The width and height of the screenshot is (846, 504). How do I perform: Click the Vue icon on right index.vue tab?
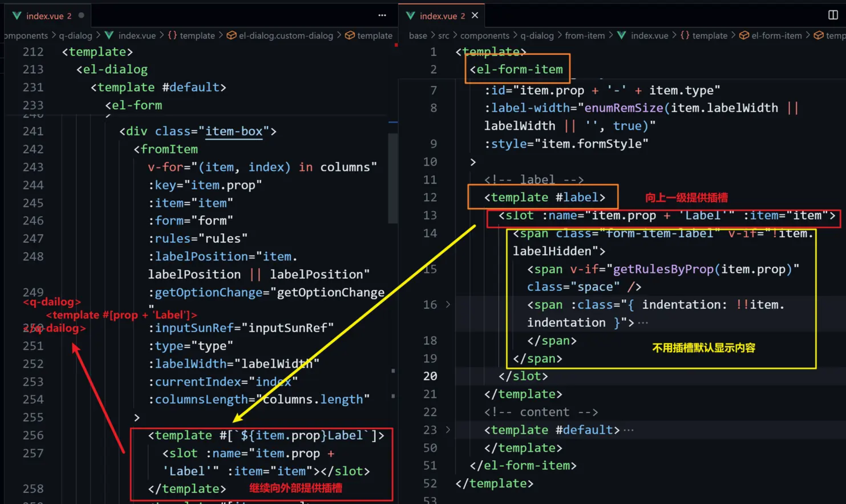pos(410,16)
